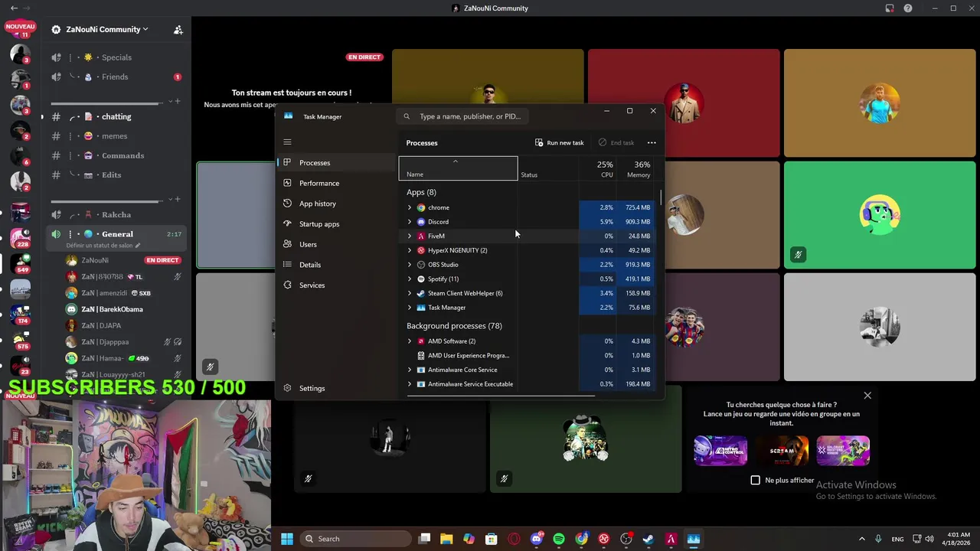The width and height of the screenshot is (980, 551).
Task: Open the chatting text channel
Action: coord(116,116)
